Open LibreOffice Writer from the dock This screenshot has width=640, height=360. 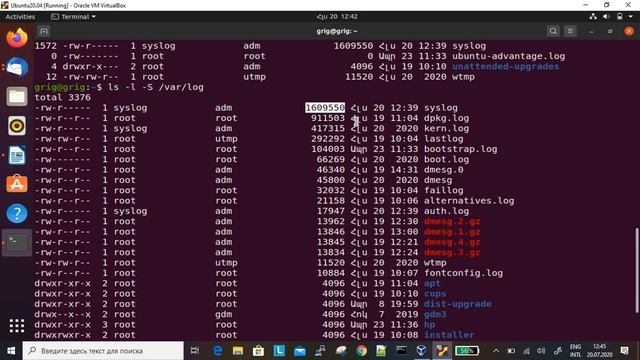click(x=17, y=155)
